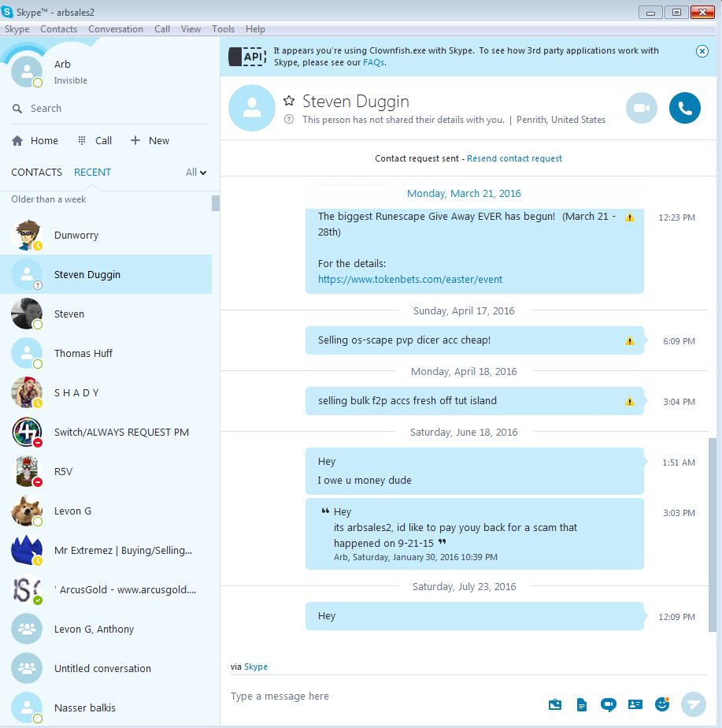Start a voice call with Steven Duggin
The width and height of the screenshot is (722, 728).
684,108
